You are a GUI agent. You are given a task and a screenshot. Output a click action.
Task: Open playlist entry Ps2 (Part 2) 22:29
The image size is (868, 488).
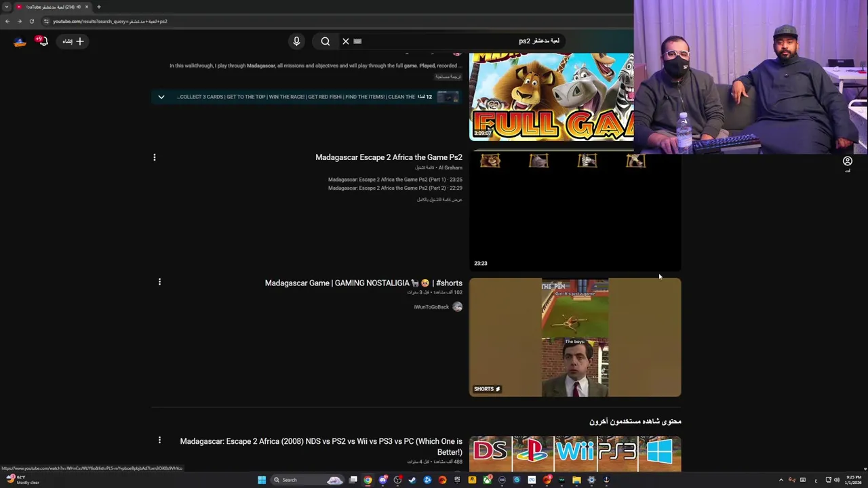tap(395, 188)
